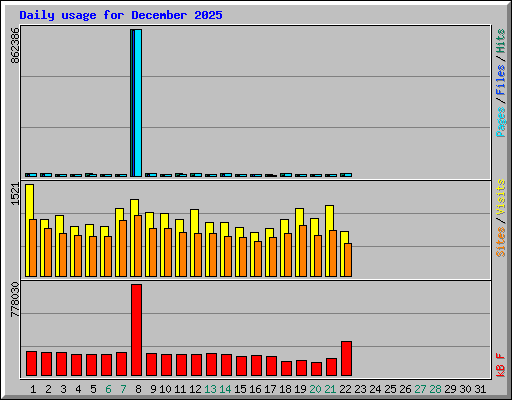Screen dimensions: 512x400
Task: Click day label 3 on the x-axis
Action: pos(63,389)
